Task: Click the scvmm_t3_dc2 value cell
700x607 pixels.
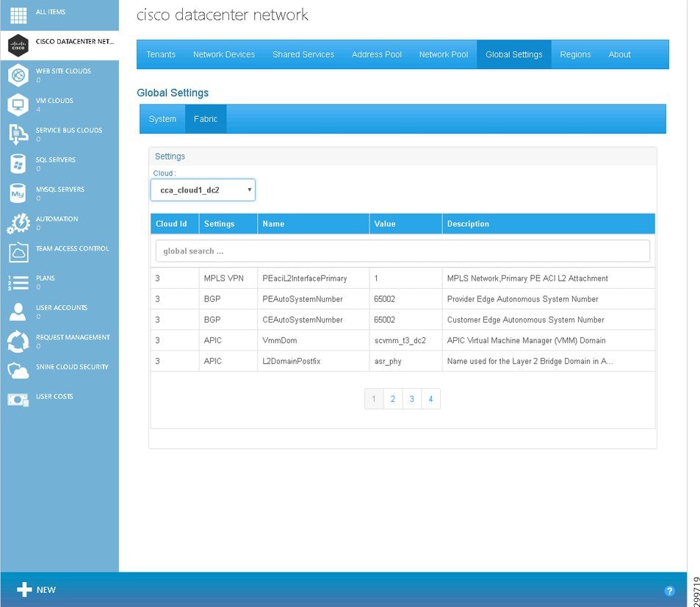Action: (405, 340)
